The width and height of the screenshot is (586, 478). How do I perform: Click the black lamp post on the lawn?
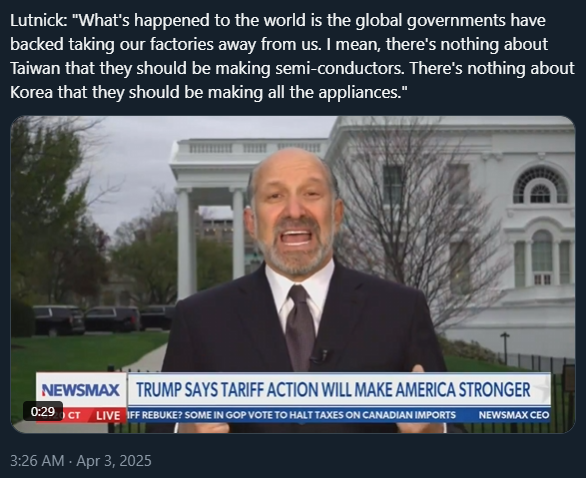505,348
